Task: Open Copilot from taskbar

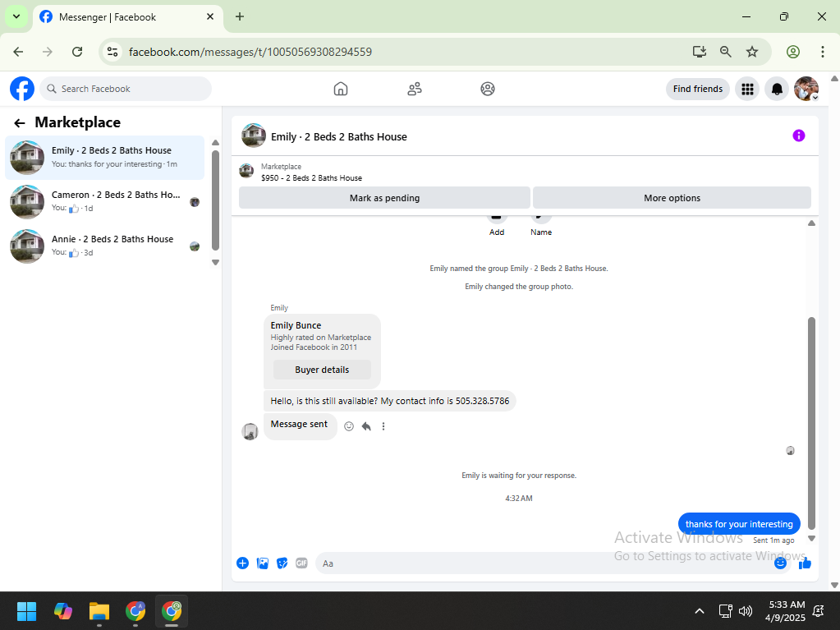Action: 62,611
